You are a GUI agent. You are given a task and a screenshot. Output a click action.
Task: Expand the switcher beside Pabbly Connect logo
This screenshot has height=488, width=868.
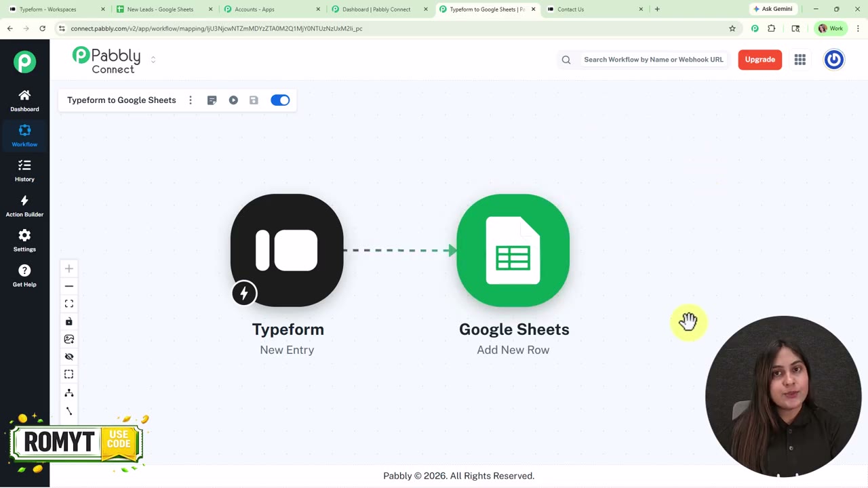tap(153, 60)
